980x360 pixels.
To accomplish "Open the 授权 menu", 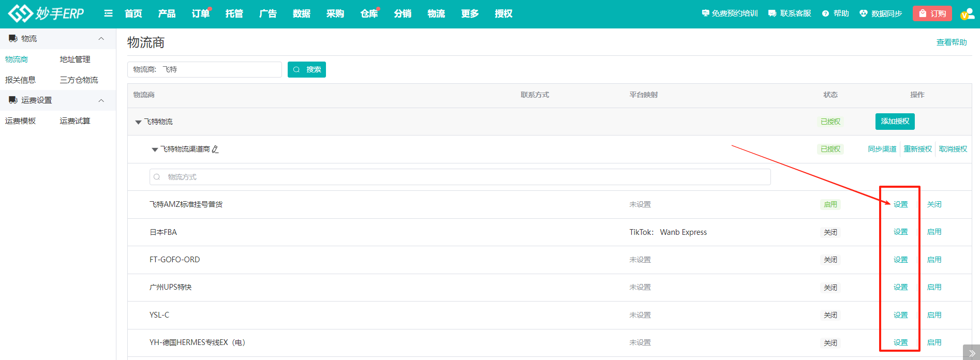I will [x=503, y=13].
